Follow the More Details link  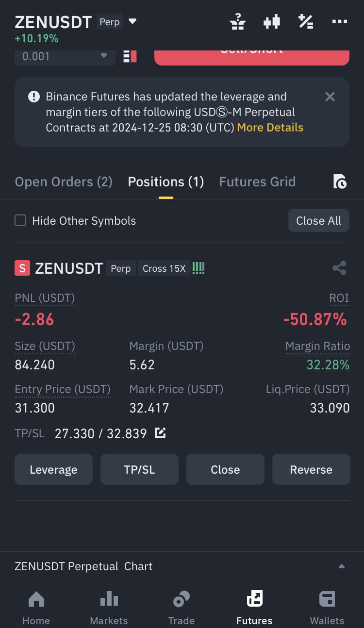tap(270, 128)
